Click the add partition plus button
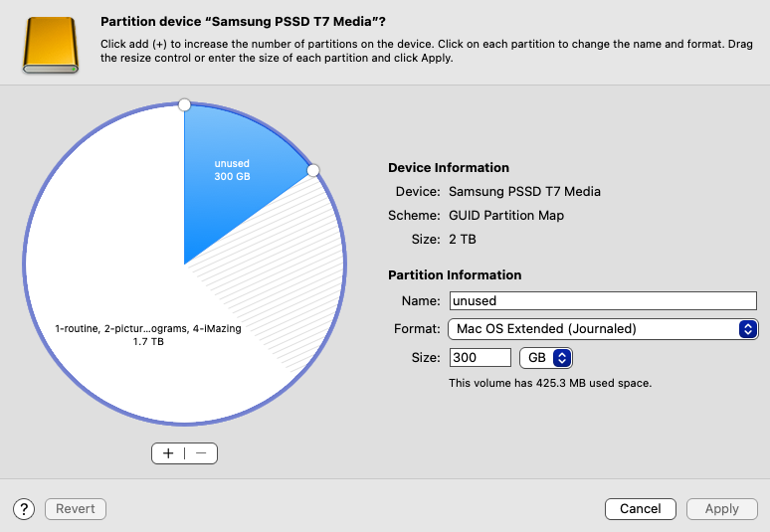 click(x=168, y=453)
